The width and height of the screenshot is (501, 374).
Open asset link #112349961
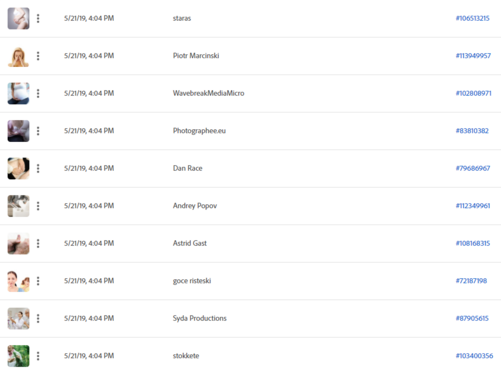click(473, 206)
